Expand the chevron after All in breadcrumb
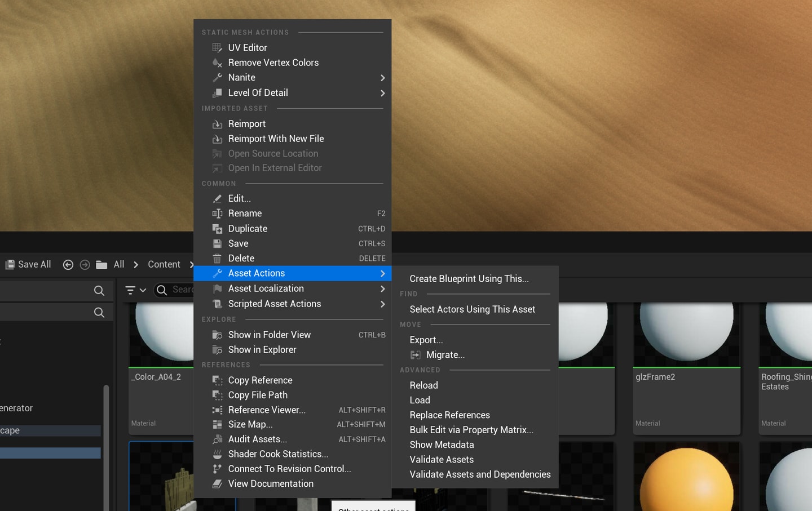Image resolution: width=812 pixels, height=511 pixels. (136, 265)
